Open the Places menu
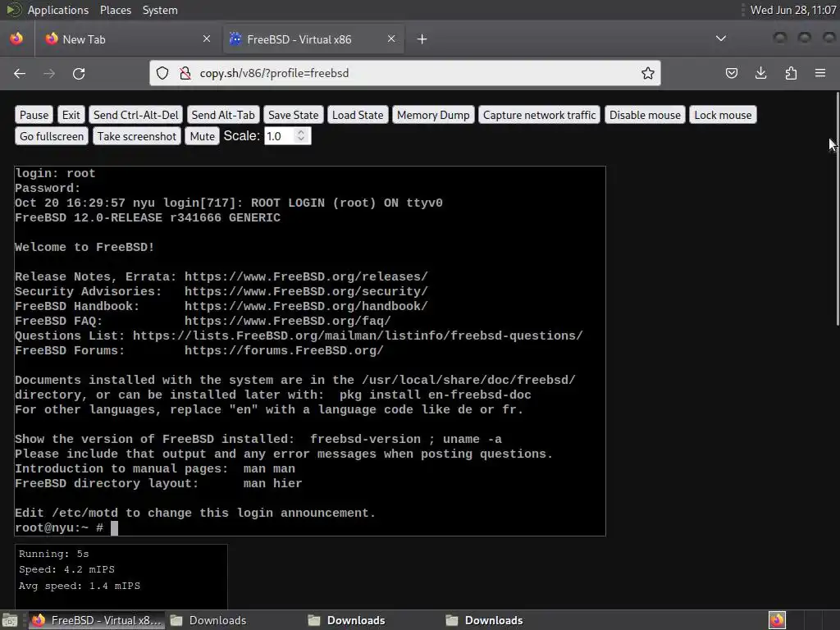 click(116, 10)
